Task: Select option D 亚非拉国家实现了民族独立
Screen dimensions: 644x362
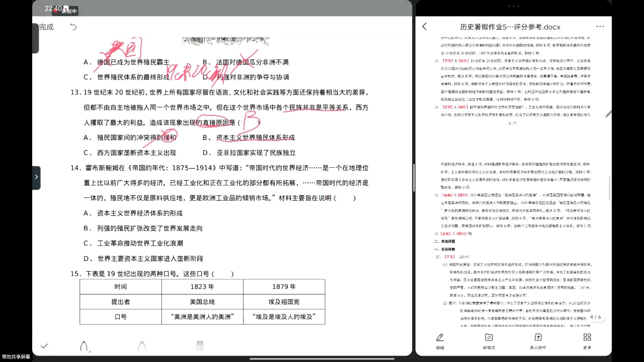Action: tap(249, 153)
